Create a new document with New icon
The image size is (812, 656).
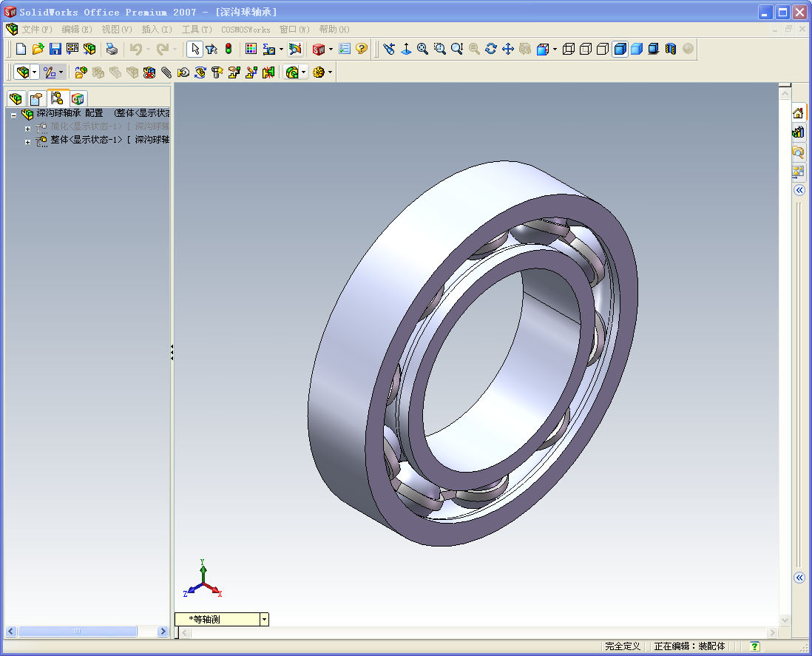pyautogui.click(x=21, y=50)
